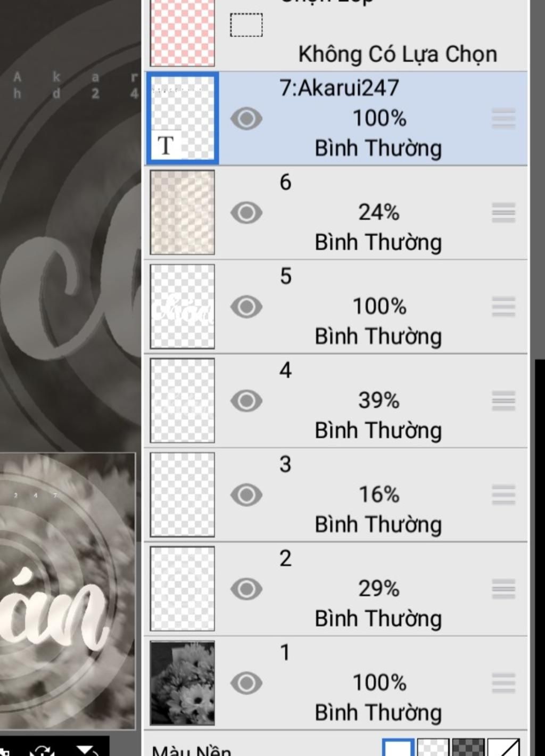This screenshot has height=756, width=545.
Task: Hide layer 5 with eye icon
Action: point(246,307)
